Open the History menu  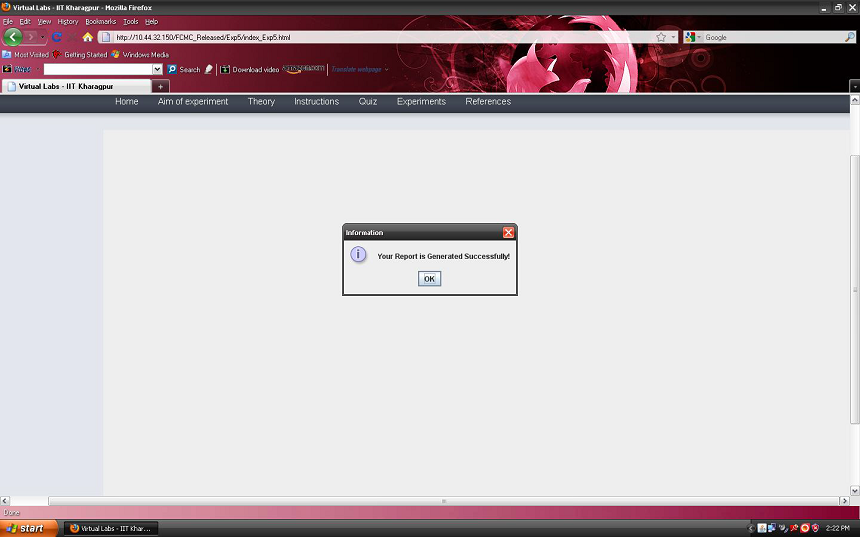click(x=67, y=21)
